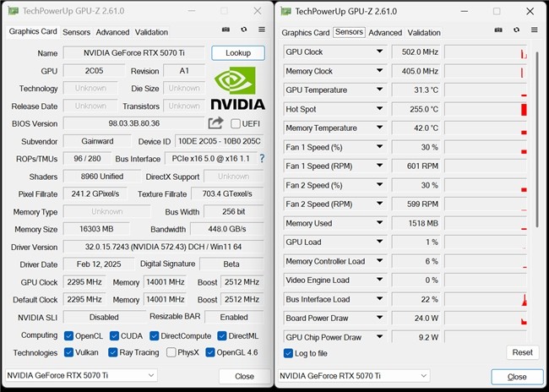Open the Fan 1 Speed (%) dropdown arrow
Screen dimensions: 549x392
pyautogui.click(x=379, y=146)
